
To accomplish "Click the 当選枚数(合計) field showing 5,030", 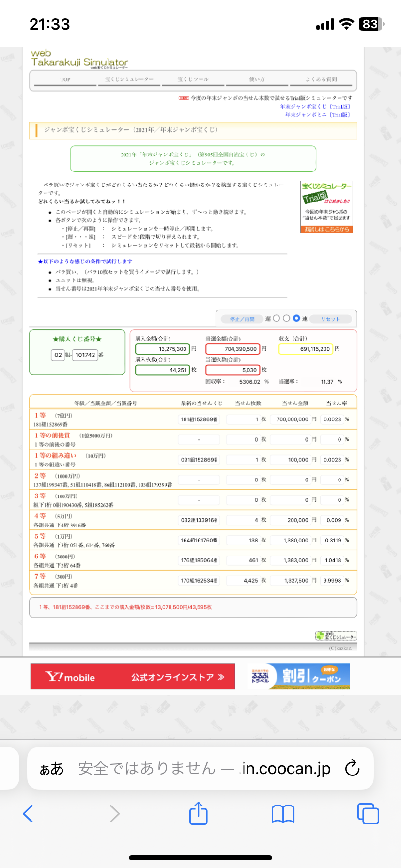I will (x=233, y=370).
